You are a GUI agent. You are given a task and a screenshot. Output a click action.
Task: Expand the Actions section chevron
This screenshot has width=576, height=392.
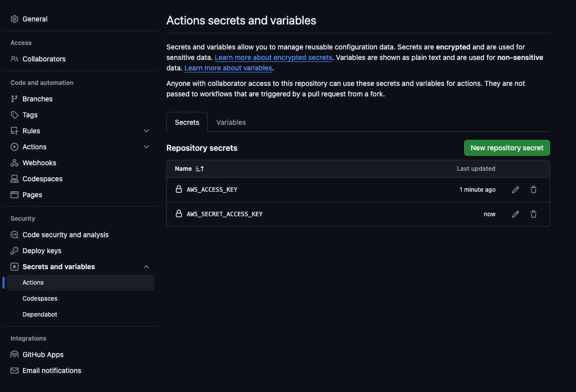[146, 147]
